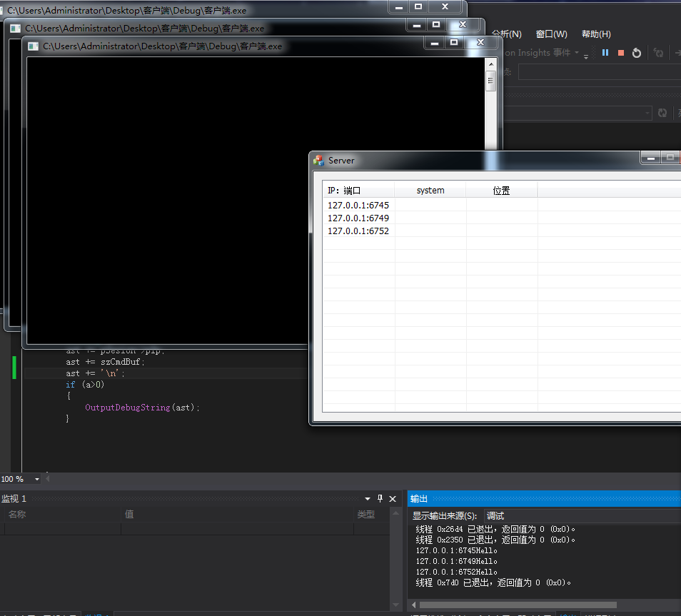Close the 监视 1 watch panel
681x616 pixels.
click(x=393, y=499)
